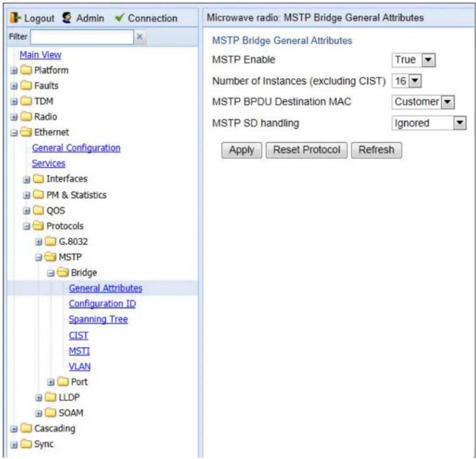This screenshot has width=476, height=459.
Task: Click the Radio folder icon
Action: (x=26, y=117)
